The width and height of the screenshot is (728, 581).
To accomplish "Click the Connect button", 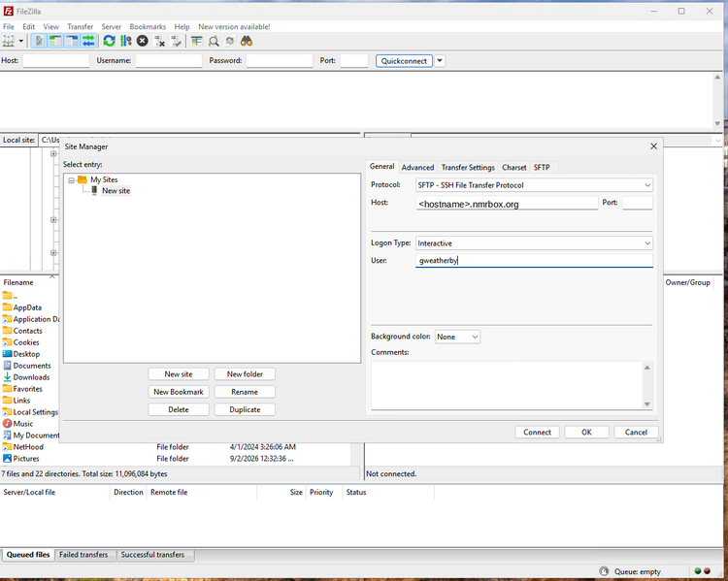I will (537, 432).
